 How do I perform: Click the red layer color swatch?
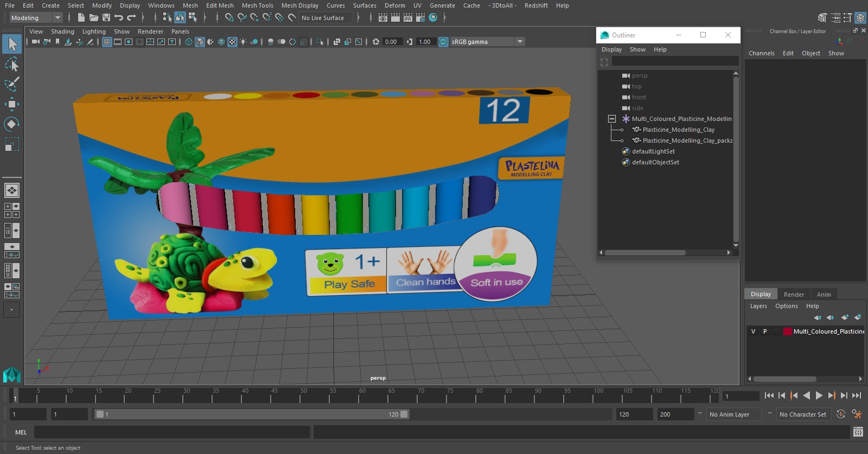787,331
